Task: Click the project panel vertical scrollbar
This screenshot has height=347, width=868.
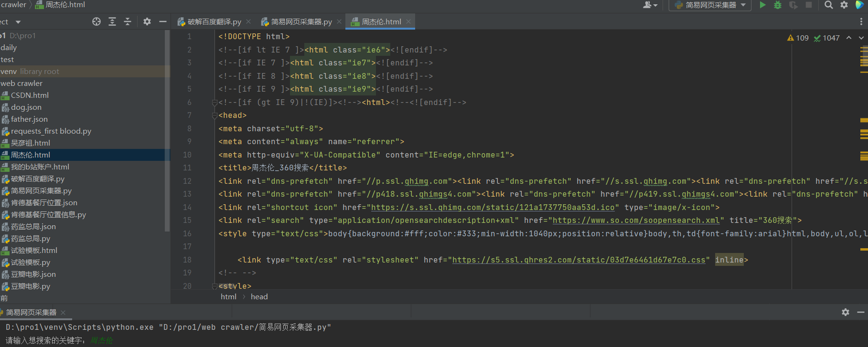Action: tap(167, 130)
